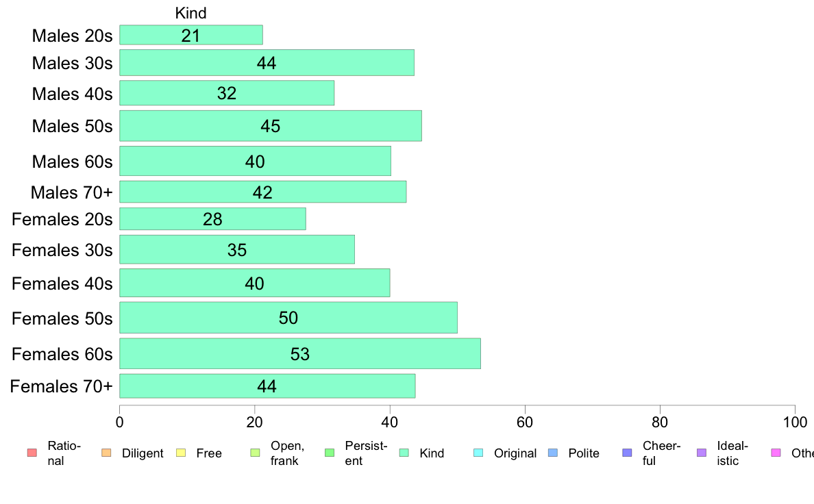Select the Females 50s bar showing 50

pos(288,318)
